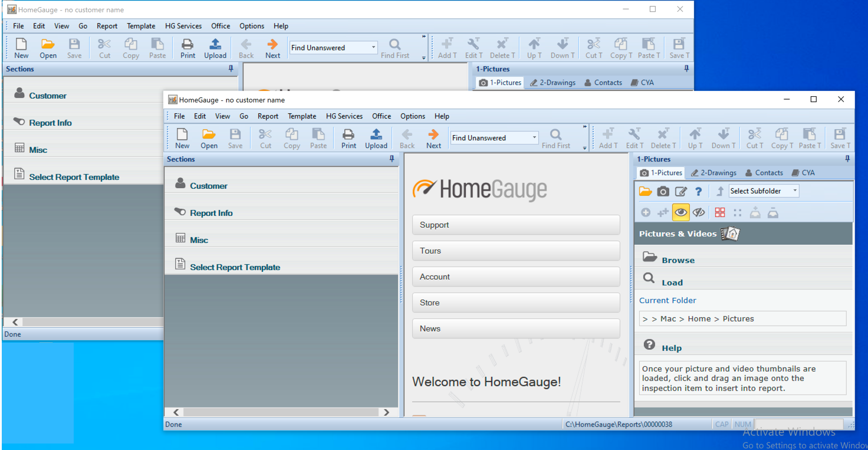Click the front Sections panel's horizontal scrollbar track
868x450 pixels.
pos(283,413)
